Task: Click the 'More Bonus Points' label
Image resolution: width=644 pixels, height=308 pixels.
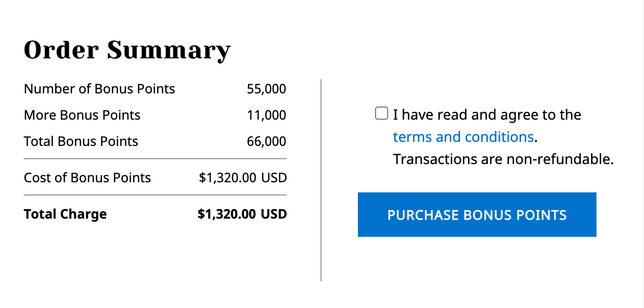Action: click(82, 115)
